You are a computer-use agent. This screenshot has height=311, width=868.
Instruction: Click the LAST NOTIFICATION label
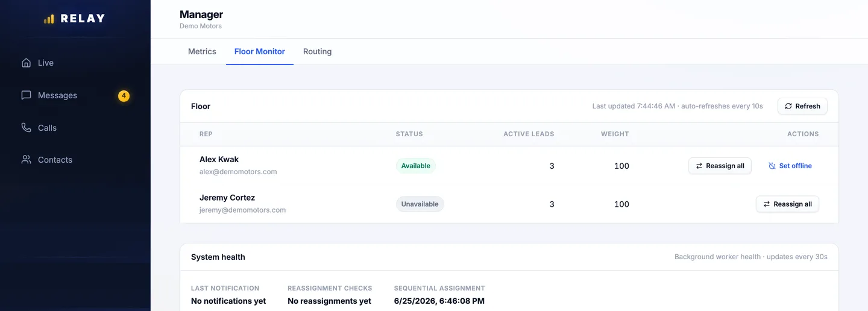(x=225, y=288)
